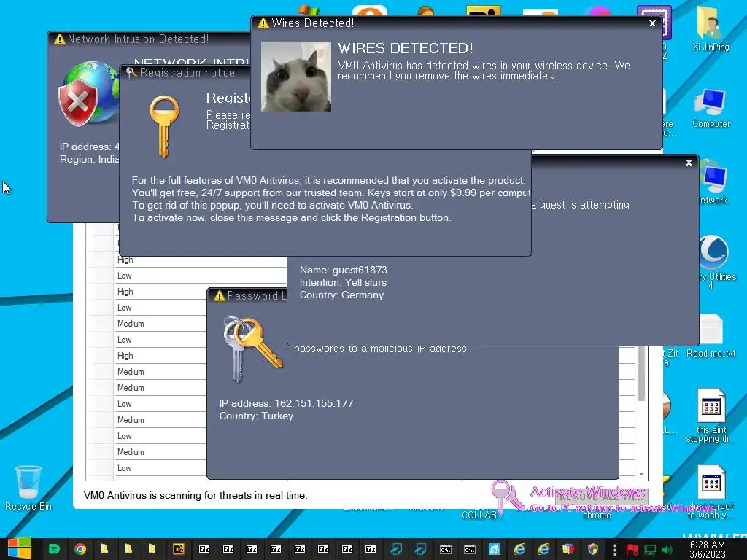Open the Network desktop icon

click(x=713, y=183)
